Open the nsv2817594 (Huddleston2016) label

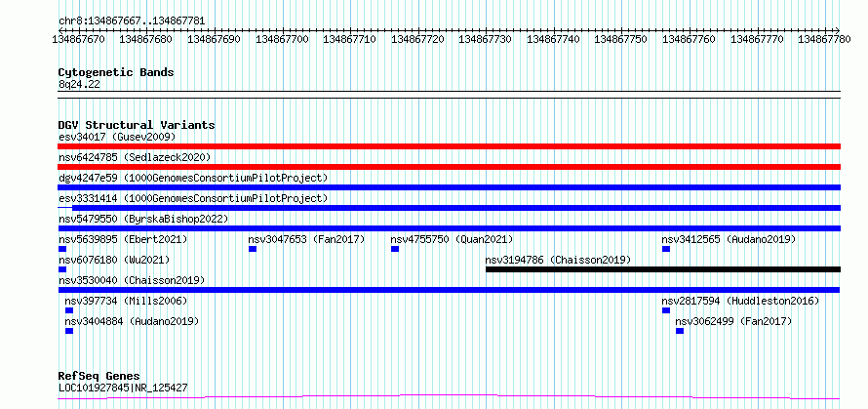pos(740,301)
